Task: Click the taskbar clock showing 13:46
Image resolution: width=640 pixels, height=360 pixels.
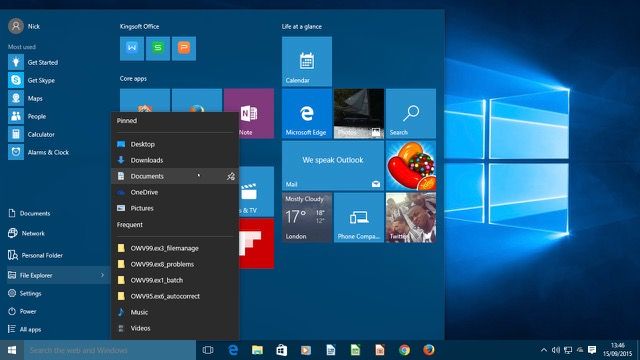Action: click(x=618, y=350)
